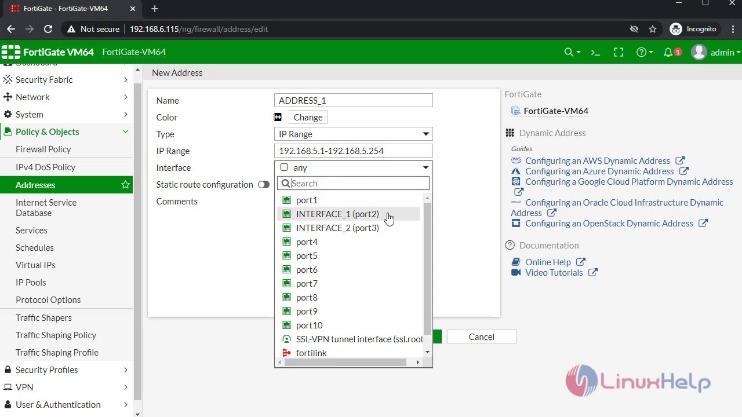Screen dimensions: 742x417
Task: Open Firewall Policy page
Action: pos(43,150)
